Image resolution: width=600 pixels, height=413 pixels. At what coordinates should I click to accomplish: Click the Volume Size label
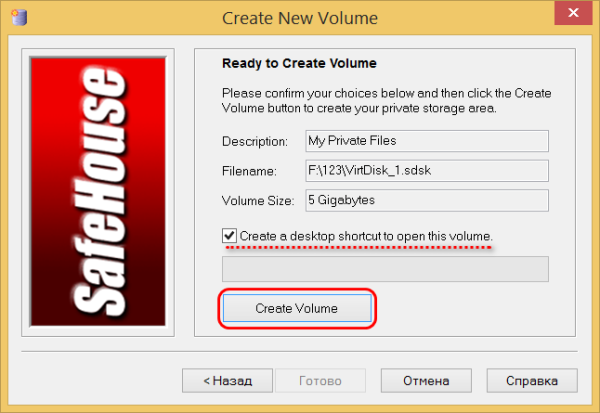(x=258, y=201)
